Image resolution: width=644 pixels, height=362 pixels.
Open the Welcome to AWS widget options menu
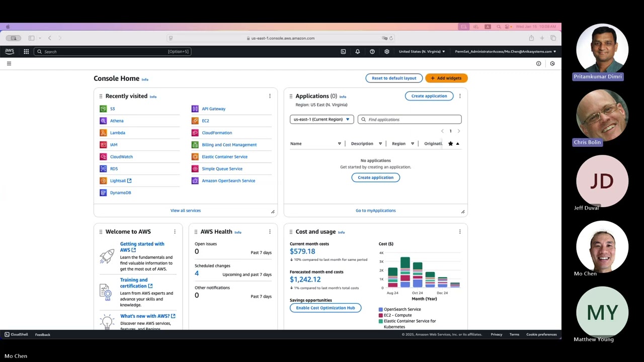click(175, 232)
